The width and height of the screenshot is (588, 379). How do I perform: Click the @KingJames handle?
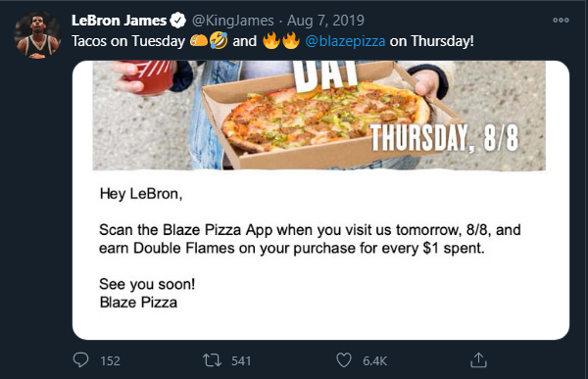pos(233,21)
